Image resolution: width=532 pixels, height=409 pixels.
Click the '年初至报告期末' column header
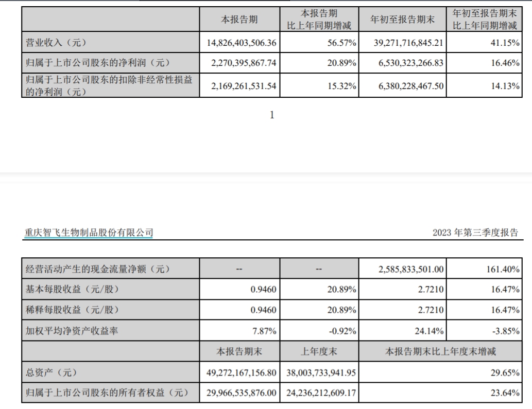[402, 20]
